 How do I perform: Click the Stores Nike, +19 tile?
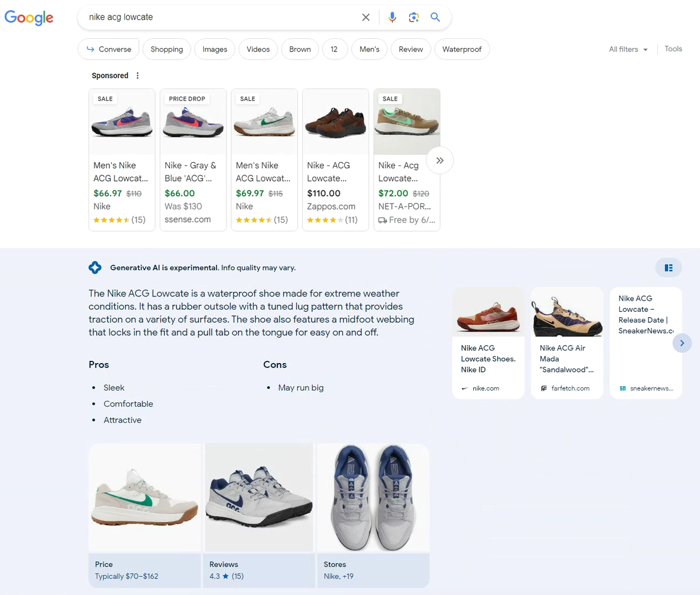(373, 570)
